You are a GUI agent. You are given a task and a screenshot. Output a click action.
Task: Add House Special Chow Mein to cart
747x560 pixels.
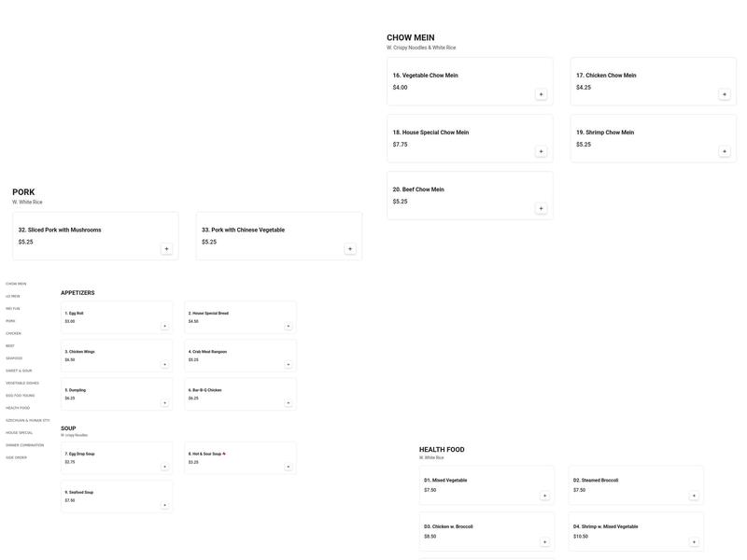[x=541, y=151]
